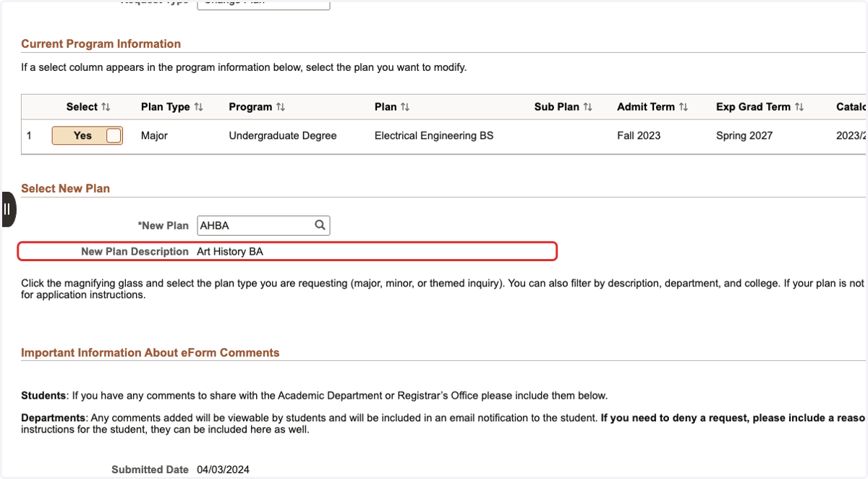Click the Spring 2027 grad term cell
This screenshot has width=868, height=479.
[x=744, y=135]
